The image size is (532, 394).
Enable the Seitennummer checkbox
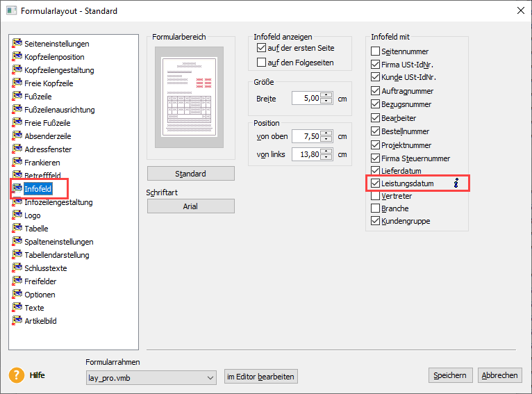[x=376, y=51]
